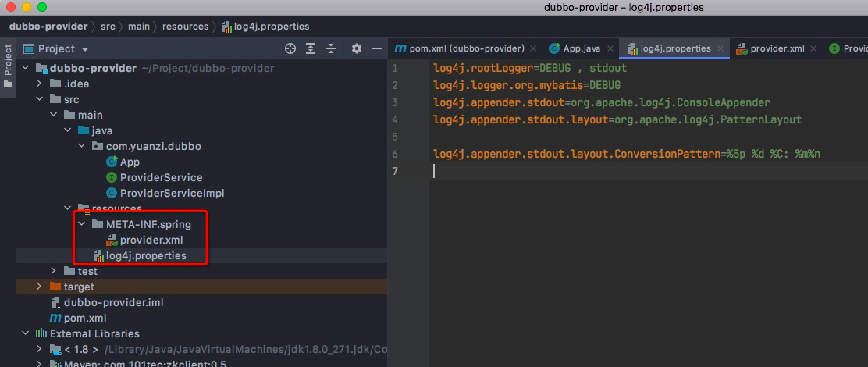Click the .idea folder icon
This screenshot has height=367, width=868.
[55, 84]
